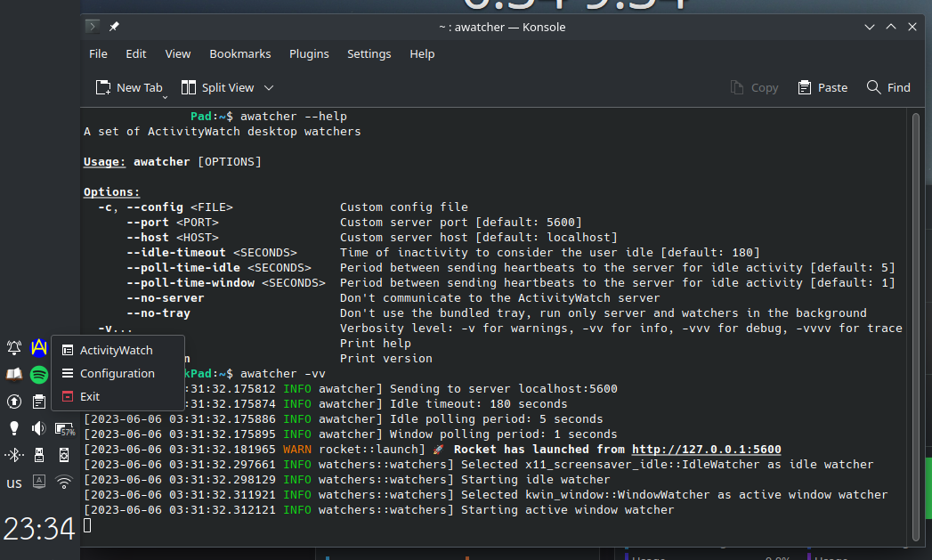This screenshot has height=560, width=932.
Task: Click the ActivityWatch tray icon
Action: point(39,347)
